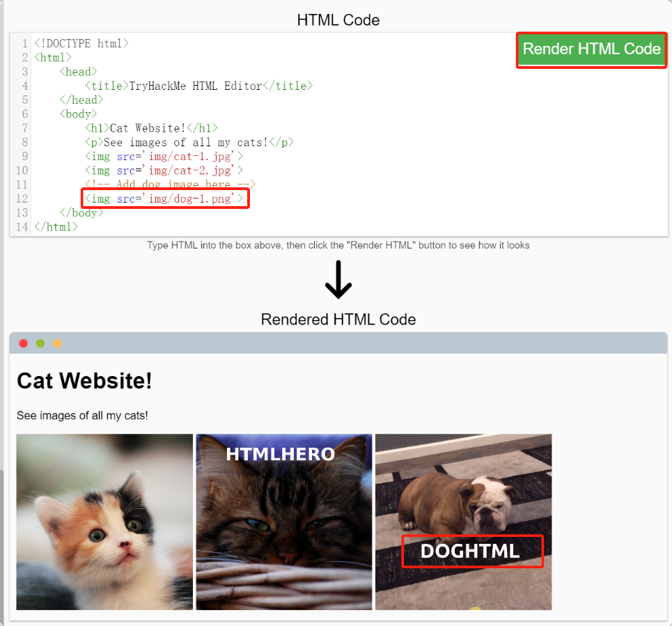Screen dimensions: 672x626
Task: Select the calico kitten image
Action: (x=104, y=522)
